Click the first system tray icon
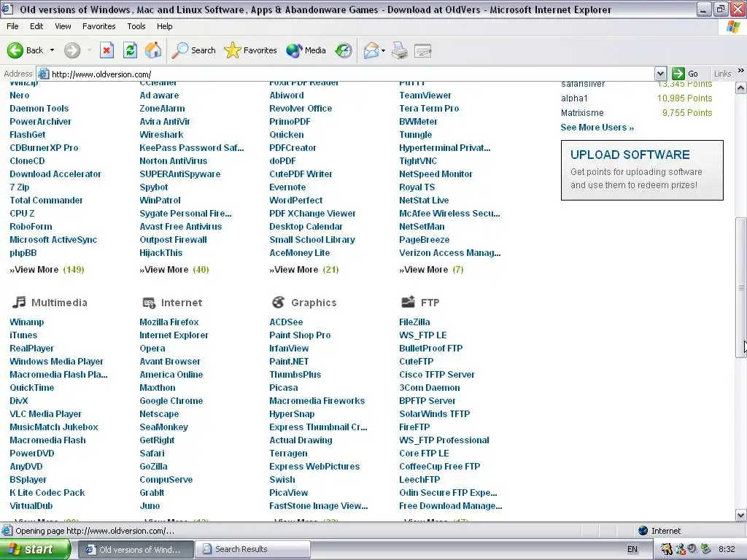The height and width of the screenshot is (560, 747). pos(667,549)
